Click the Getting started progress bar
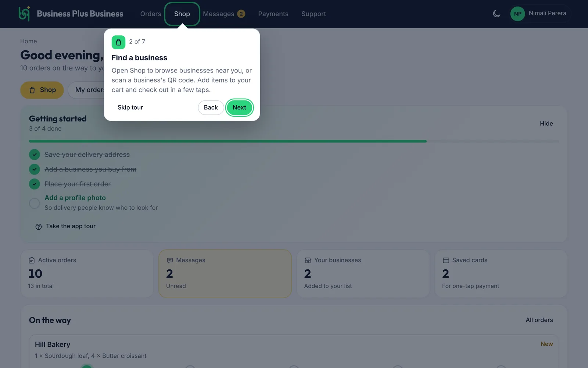Viewport: 588px width, 368px height. tap(294, 141)
